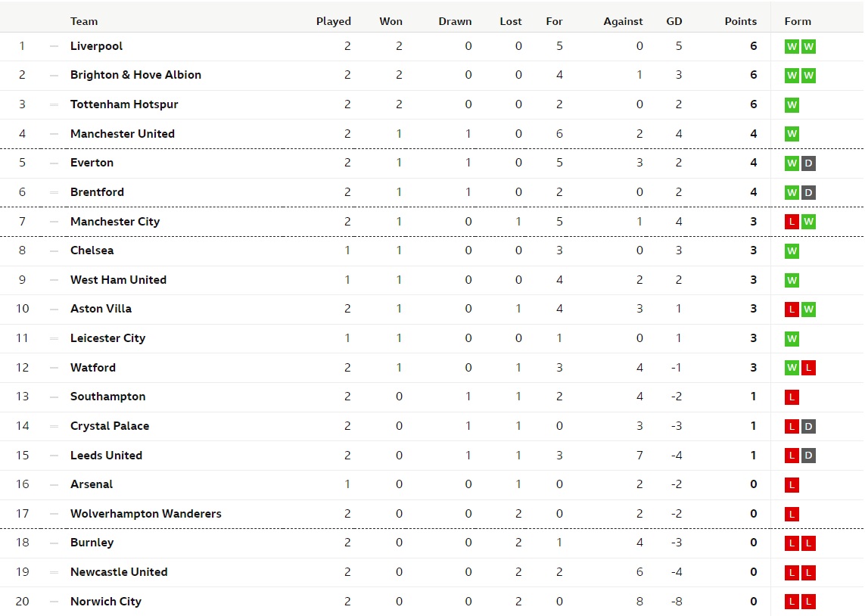This screenshot has width=865, height=616.
Task: Click Aston Villa's green W form badge
Action: click(x=808, y=310)
